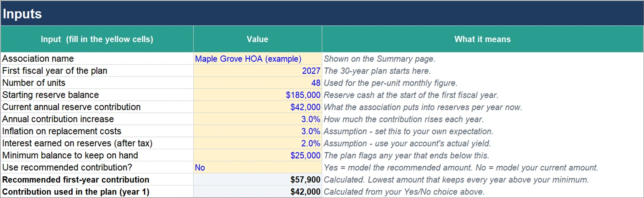The height and width of the screenshot is (198, 644).
Task: Click 'Current annual reserve contribution' label
Action: click(71, 107)
